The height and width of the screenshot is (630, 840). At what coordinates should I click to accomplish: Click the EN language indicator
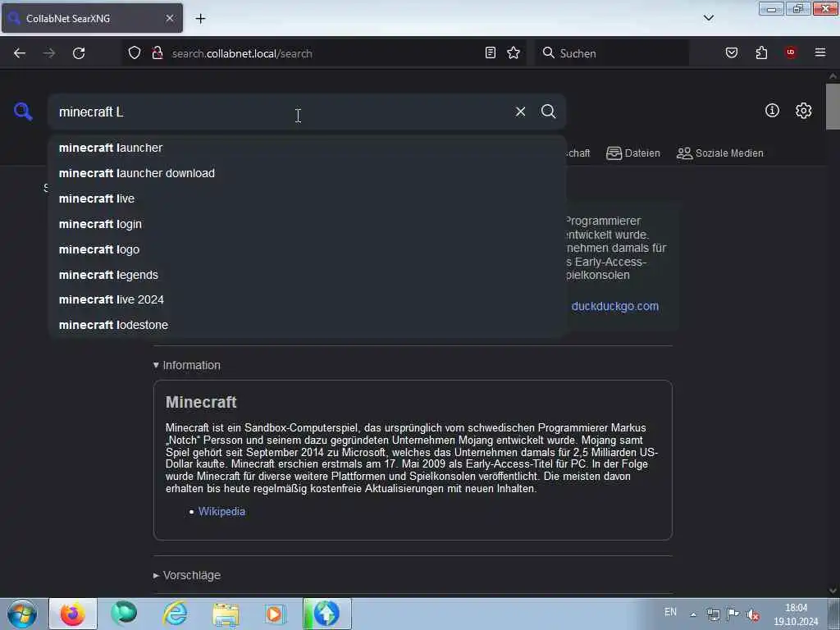point(670,612)
